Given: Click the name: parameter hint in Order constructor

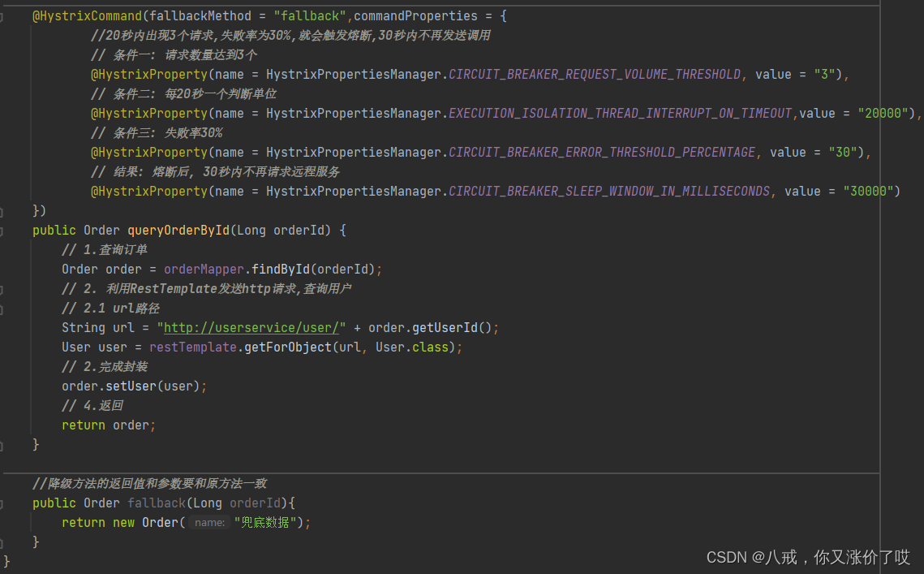Looking at the screenshot, I should tap(208, 522).
